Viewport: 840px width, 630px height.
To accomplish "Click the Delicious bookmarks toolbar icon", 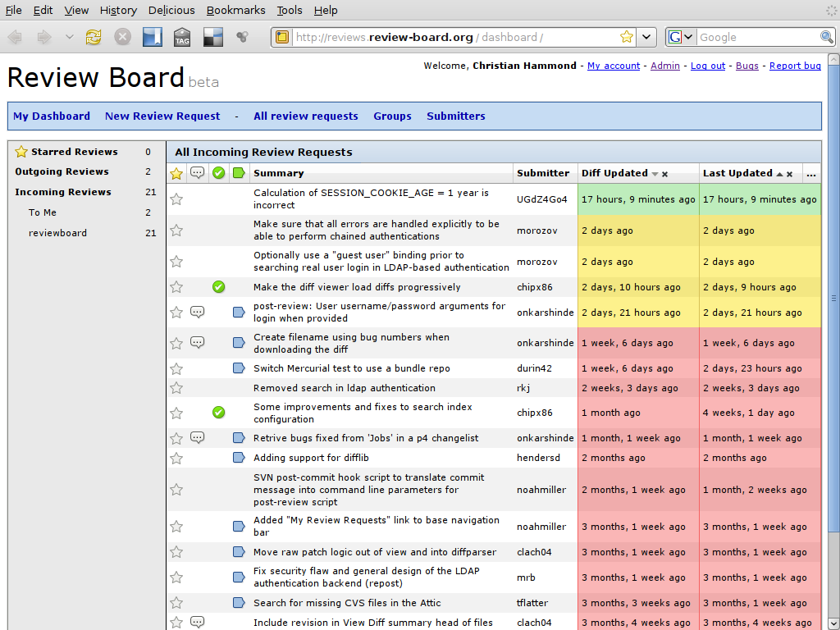I will pos(153,37).
